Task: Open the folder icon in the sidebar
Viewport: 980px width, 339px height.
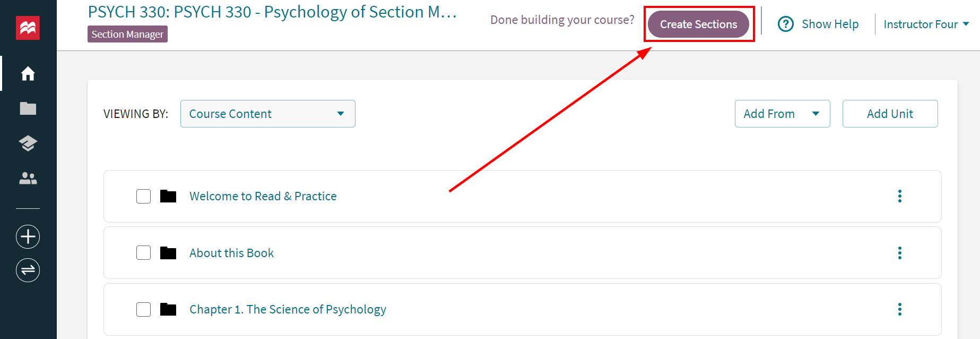Action: point(28,108)
